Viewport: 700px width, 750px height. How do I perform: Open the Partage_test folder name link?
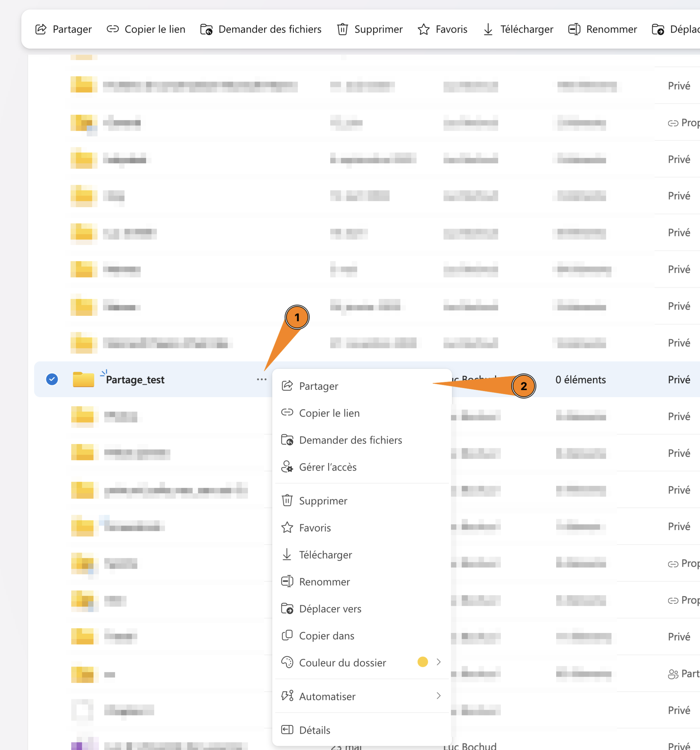point(135,379)
